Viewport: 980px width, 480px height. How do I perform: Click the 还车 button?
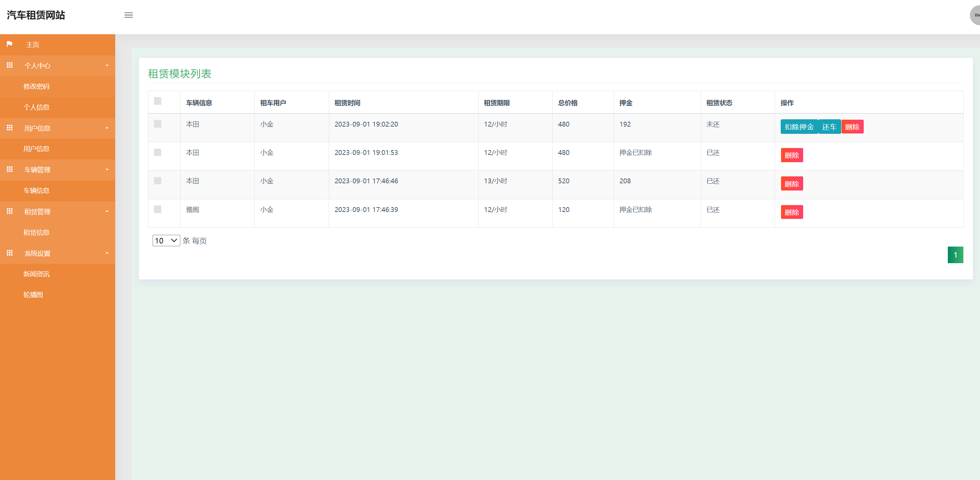(829, 127)
